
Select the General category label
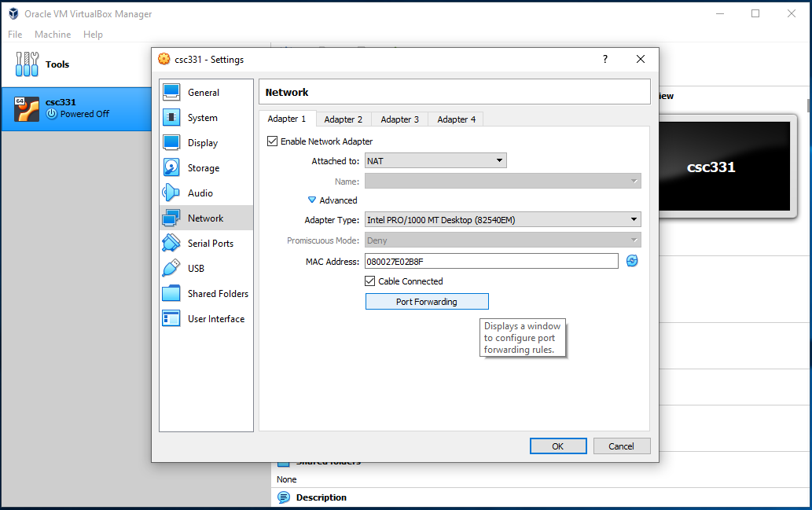[204, 92]
